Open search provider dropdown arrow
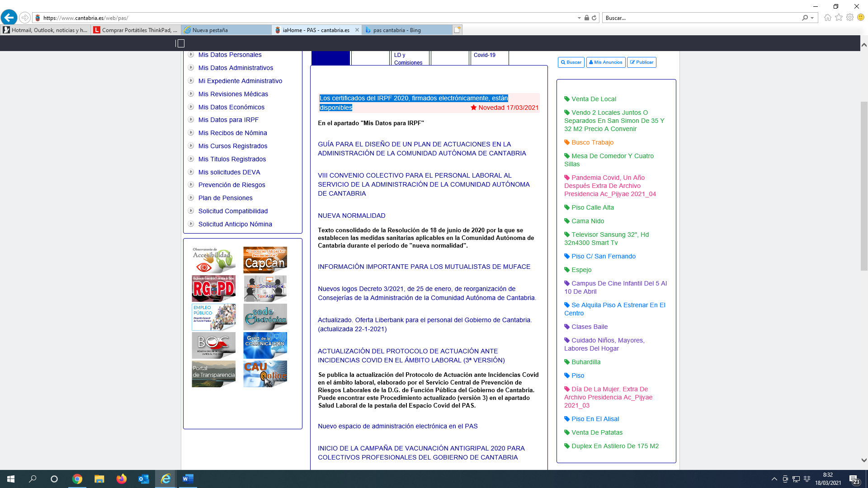868x488 pixels. tap(812, 18)
